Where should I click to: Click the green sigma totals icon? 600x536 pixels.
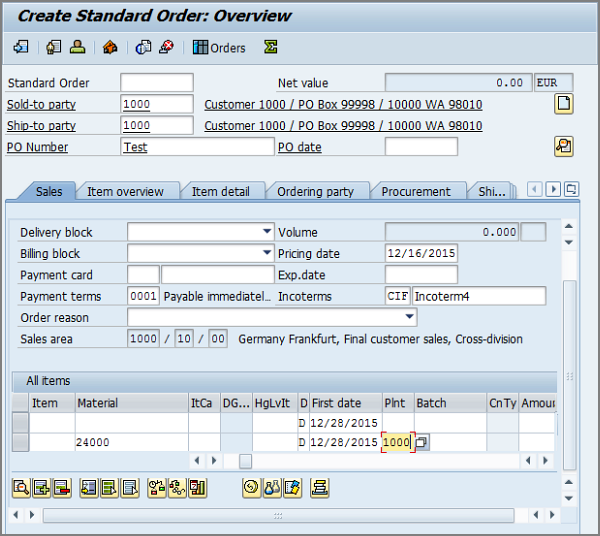[x=270, y=47]
